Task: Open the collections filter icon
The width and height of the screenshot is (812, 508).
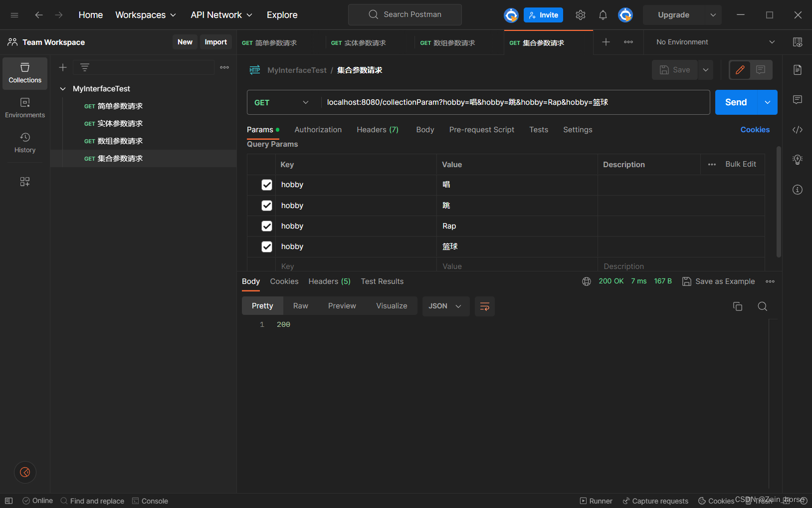Action: pos(85,67)
